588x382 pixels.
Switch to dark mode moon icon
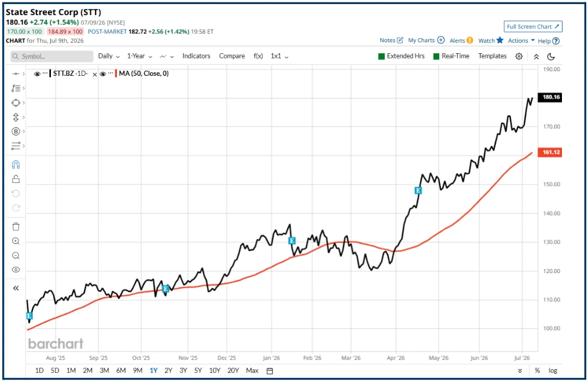click(x=551, y=57)
